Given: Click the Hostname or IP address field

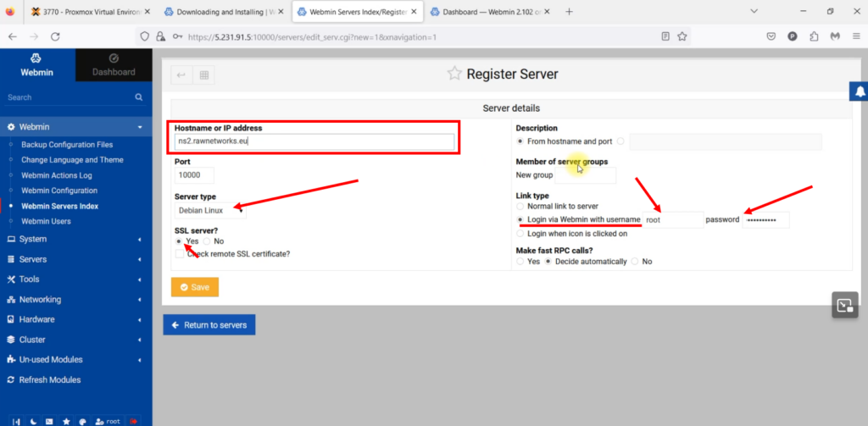Looking at the screenshot, I should coord(315,141).
